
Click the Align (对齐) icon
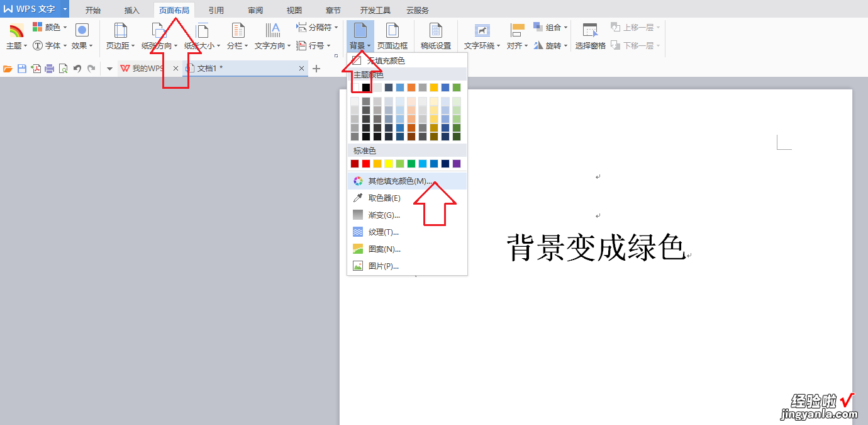[x=517, y=30]
